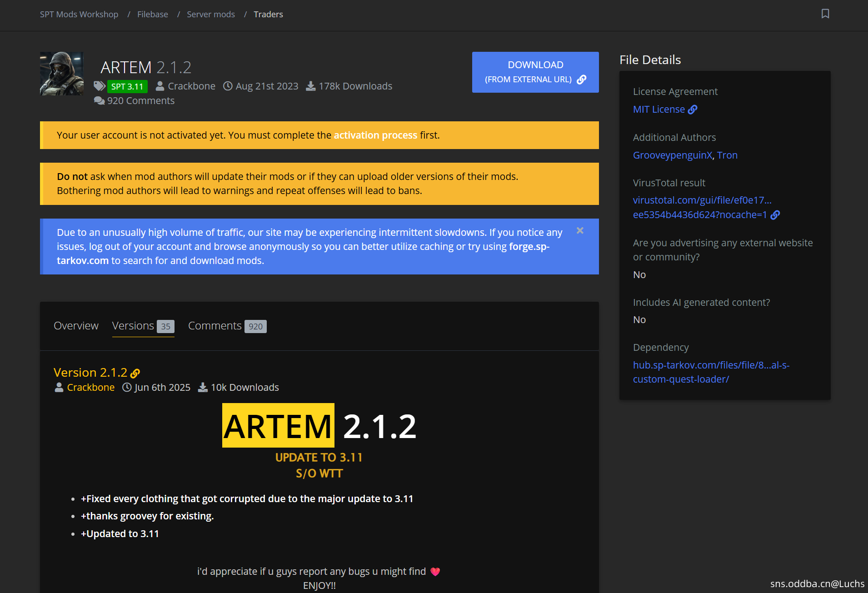This screenshot has height=593, width=868.
Task: Click the tags icon beside SPT 3.11
Action: pos(99,86)
